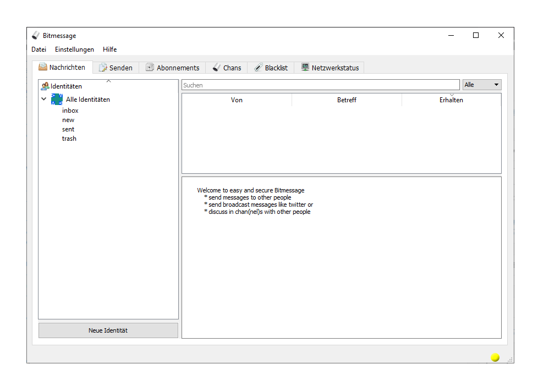Open the Abonnements tab
Viewport: 538px width, 392px height.
pyautogui.click(x=172, y=68)
